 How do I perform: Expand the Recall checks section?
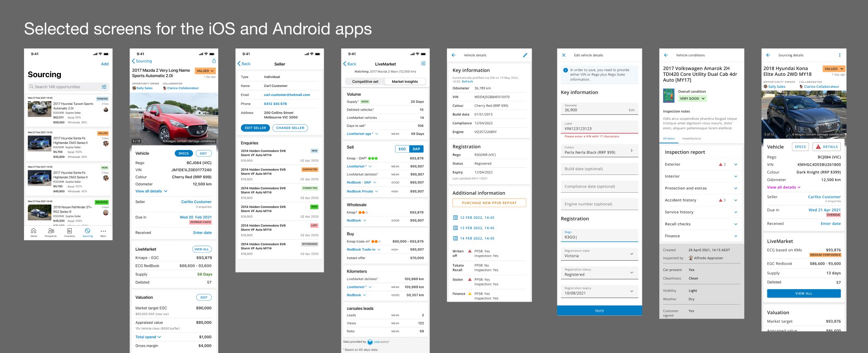[701, 224]
